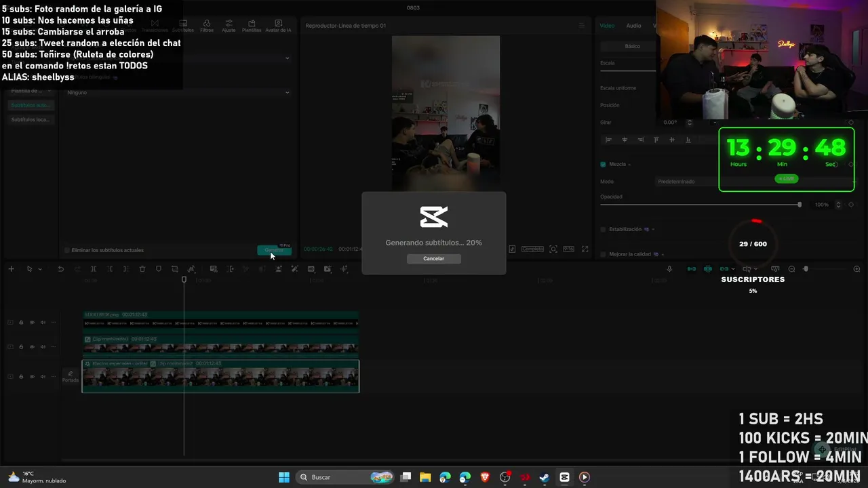Image resolution: width=868 pixels, height=488 pixels.
Task: Zoom in the timeline
Action: (856, 269)
